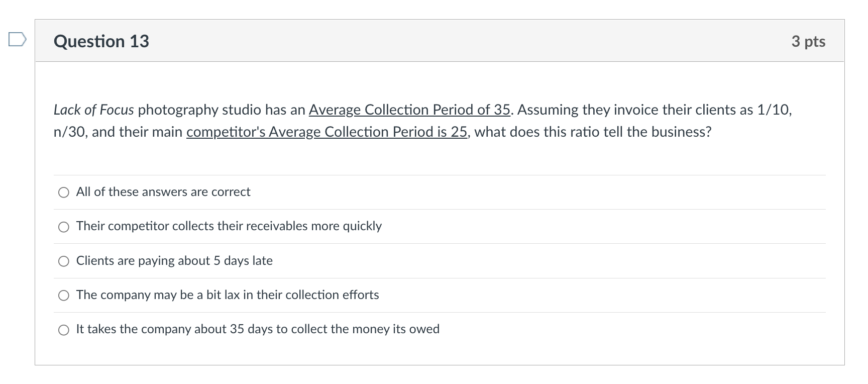The height and width of the screenshot is (384, 868).
Task: Click answer text 'Clients are paying about 5 days late'
Action: (x=174, y=261)
